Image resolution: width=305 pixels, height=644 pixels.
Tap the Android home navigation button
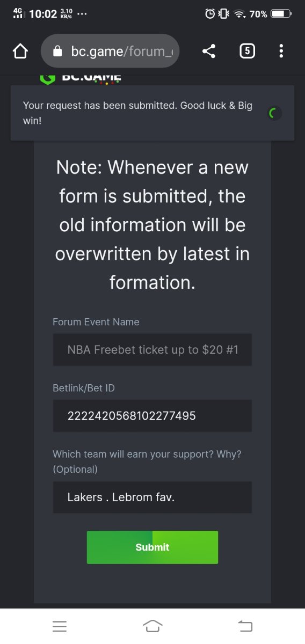coord(152,625)
